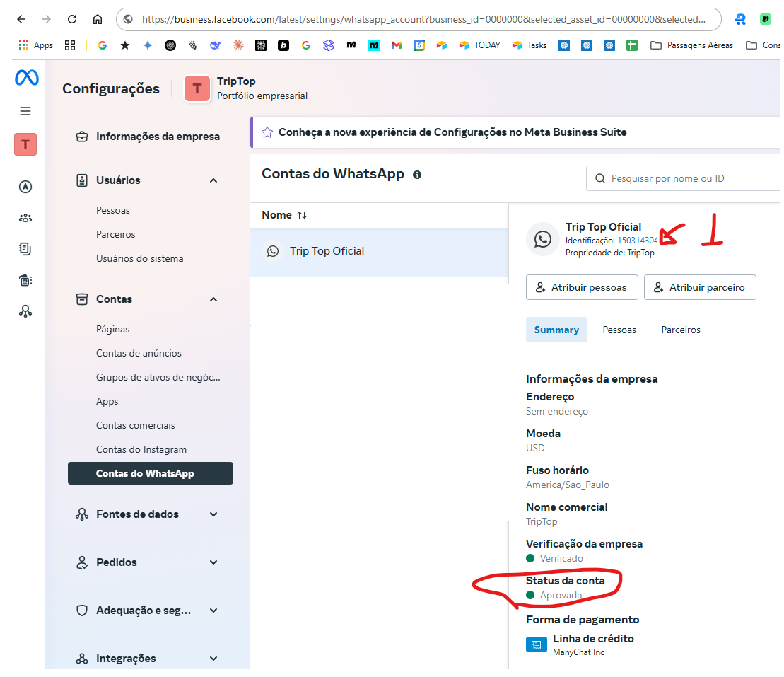Open the TODAY bookmark
The image size is (784, 677).
coord(479,45)
